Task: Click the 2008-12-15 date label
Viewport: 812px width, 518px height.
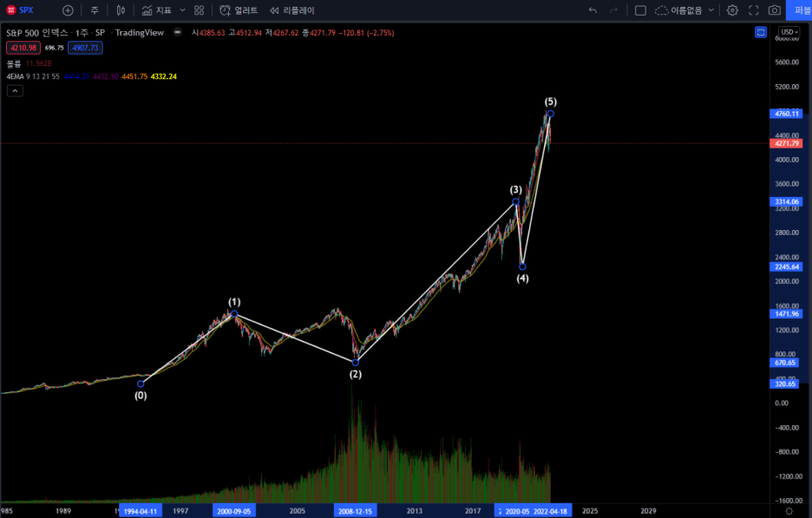Action: (x=356, y=511)
